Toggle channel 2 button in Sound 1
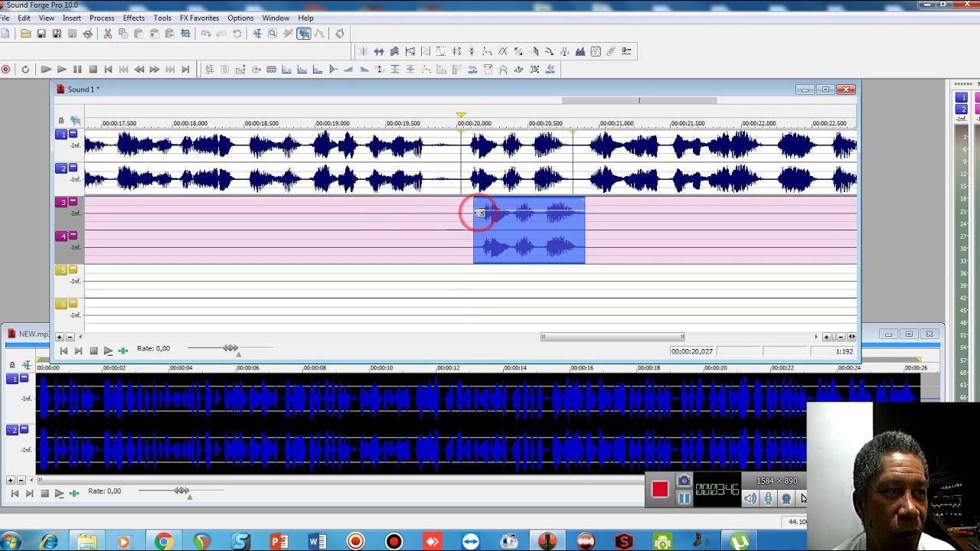The width and height of the screenshot is (980, 551). [x=61, y=168]
